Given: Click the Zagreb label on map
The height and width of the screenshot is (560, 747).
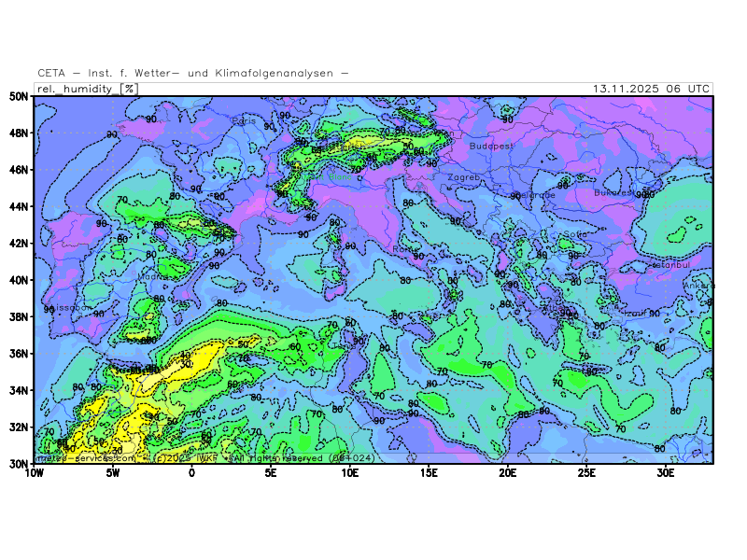Looking at the screenshot, I should pyautogui.click(x=463, y=176).
